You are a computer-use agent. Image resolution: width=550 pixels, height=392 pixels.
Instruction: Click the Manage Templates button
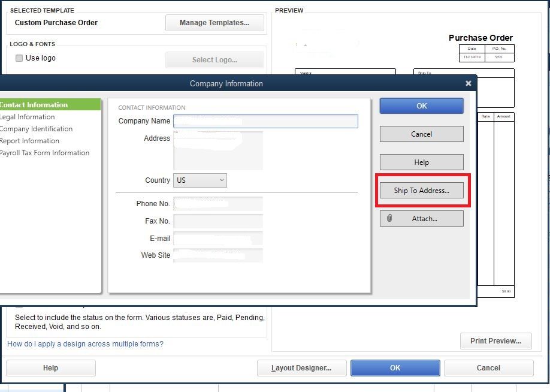tap(214, 22)
